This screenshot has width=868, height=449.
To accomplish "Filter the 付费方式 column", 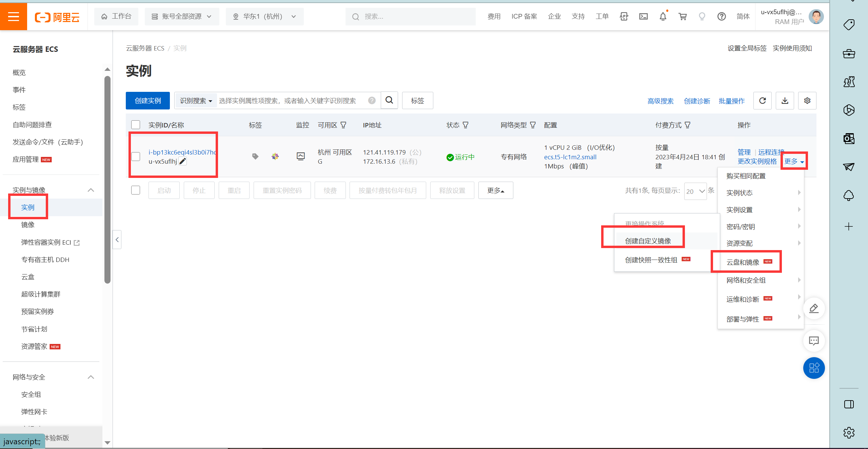I will [x=688, y=125].
